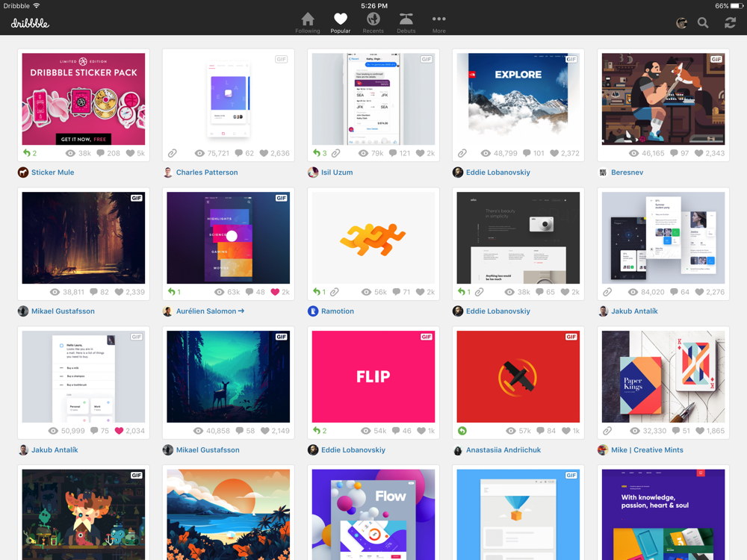Image resolution: width=747 pixels, height=560 pixels.
Task: Tap rebound arrow on Dribbble Sticker Pack shot
Action: point(27,153)
